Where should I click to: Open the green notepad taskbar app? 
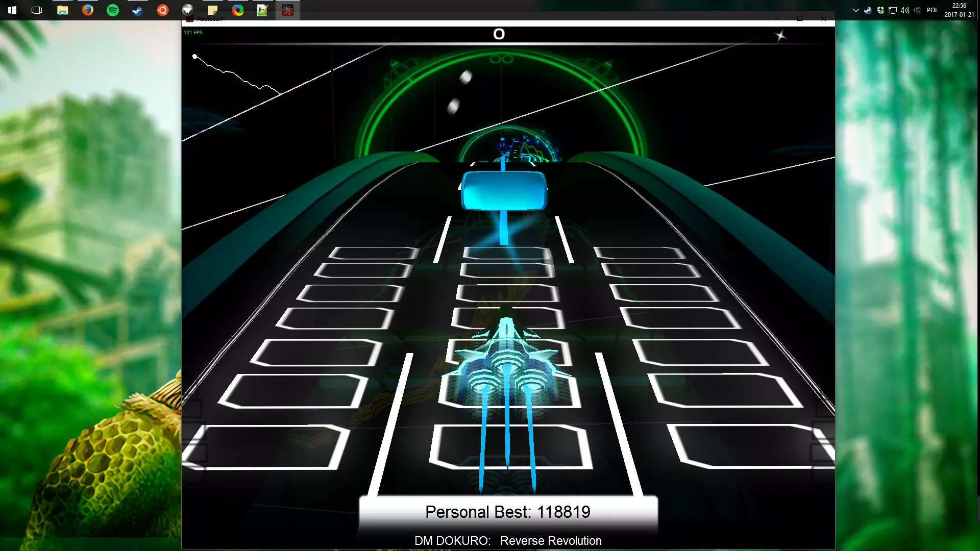click(262, 10)
